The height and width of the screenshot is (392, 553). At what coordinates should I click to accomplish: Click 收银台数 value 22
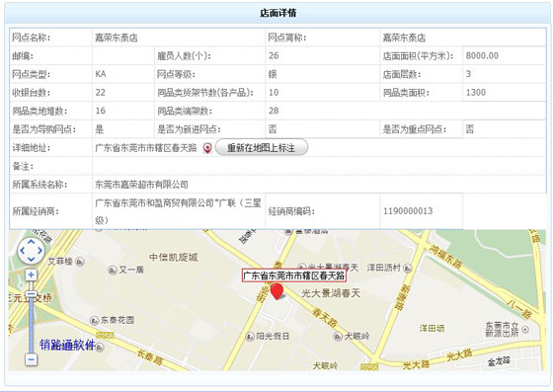[100, 93]
